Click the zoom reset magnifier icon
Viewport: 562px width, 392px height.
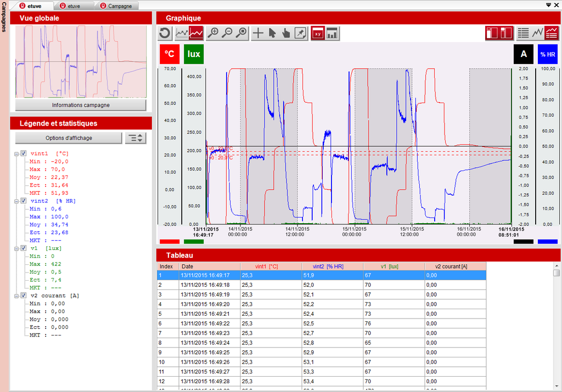coord(242,33)
